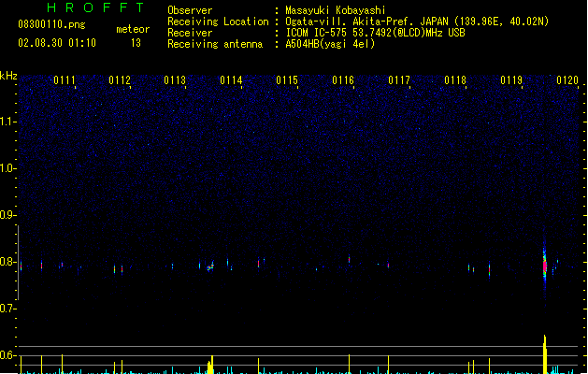
Task: Click the Ogata-vill. Akita-Pref. JAPAN location text
Action: (x=417, y=22)
